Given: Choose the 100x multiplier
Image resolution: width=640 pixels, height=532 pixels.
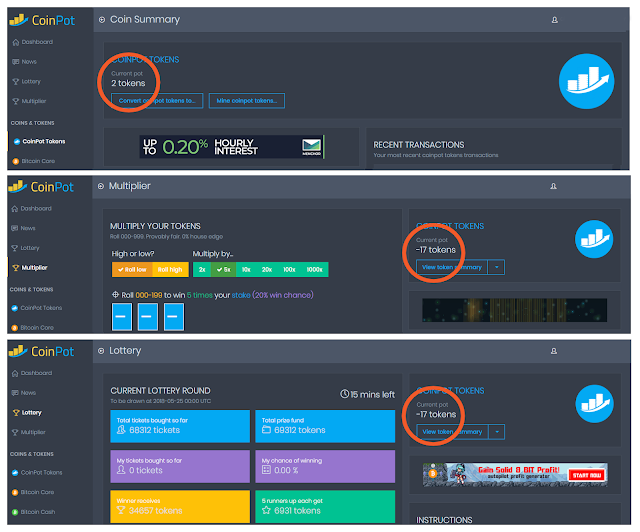Looking at the screenshot, I should [x=289, y=269].
